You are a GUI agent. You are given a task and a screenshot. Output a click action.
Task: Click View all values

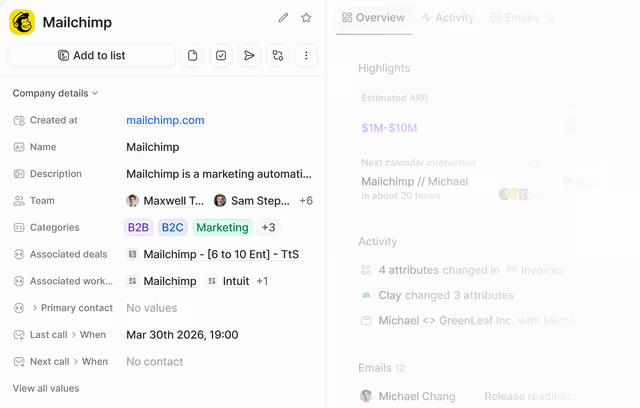pos(46,388)
